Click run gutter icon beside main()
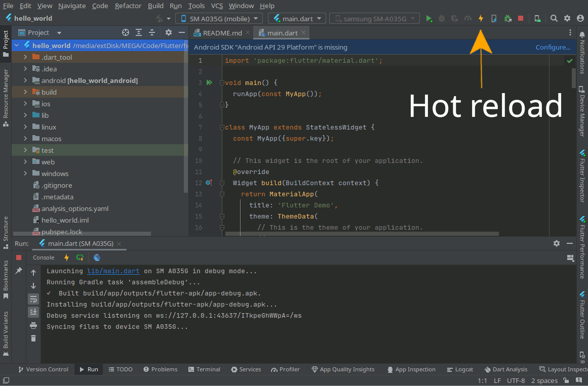The image size is (588, 386). click(209, 82)
